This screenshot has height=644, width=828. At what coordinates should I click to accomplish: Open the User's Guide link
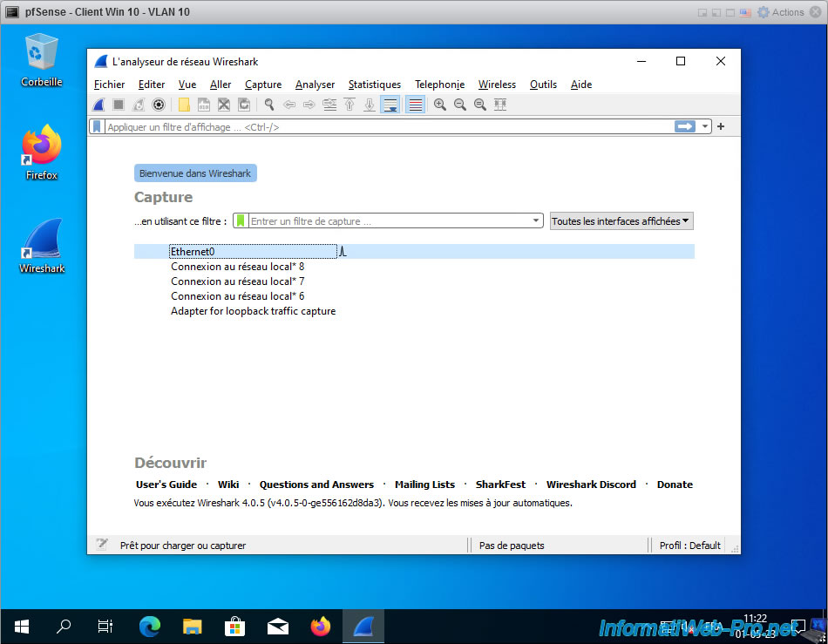click(166, 485)
